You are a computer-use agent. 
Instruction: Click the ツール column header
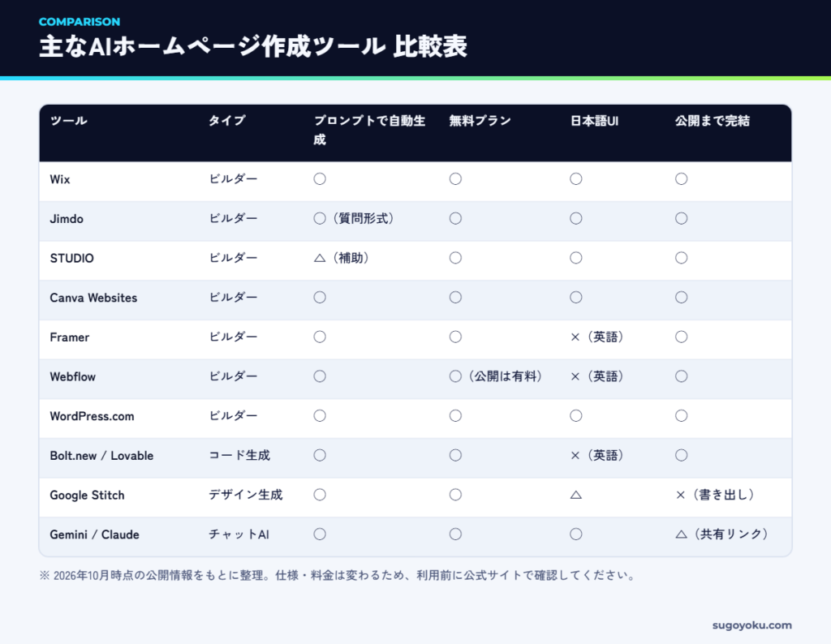68,121
